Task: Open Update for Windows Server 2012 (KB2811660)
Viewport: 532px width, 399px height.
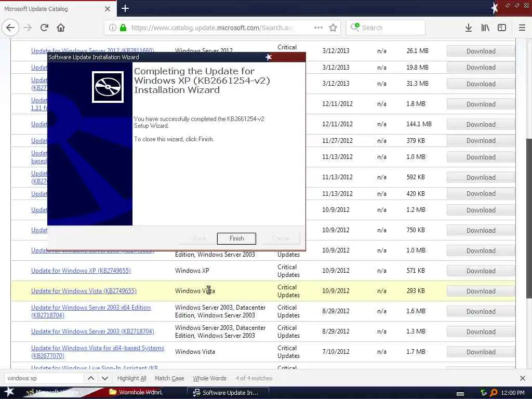Action: (92, 50)
